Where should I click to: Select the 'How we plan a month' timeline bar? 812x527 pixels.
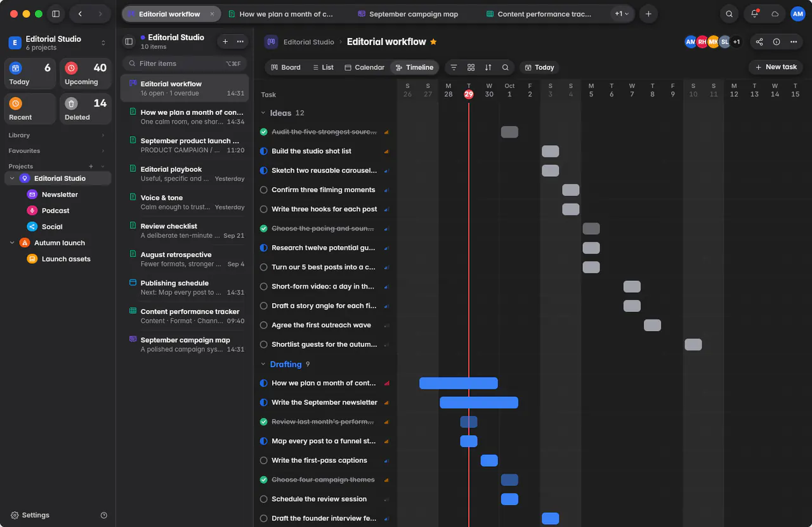tap(459, 383)
